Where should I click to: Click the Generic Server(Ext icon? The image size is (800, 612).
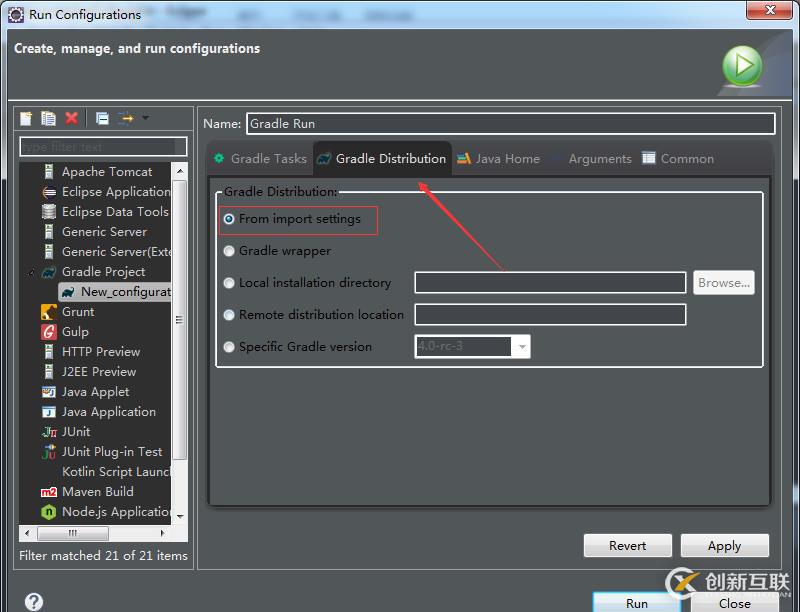point(48,251)
